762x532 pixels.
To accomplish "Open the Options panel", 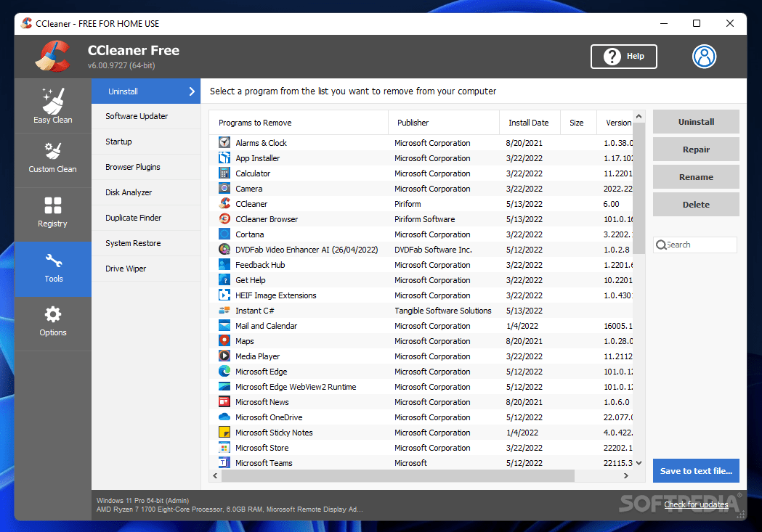I will pos(52,324).
